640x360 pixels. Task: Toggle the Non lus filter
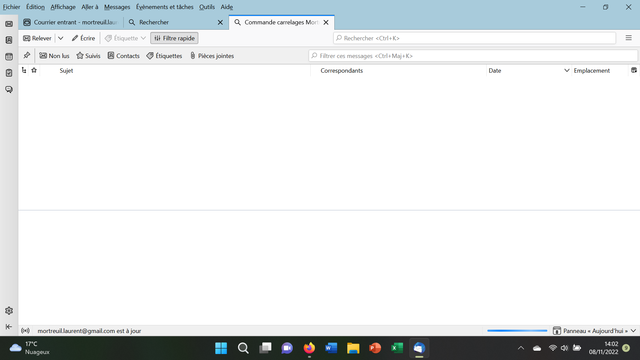pos(54,56)
